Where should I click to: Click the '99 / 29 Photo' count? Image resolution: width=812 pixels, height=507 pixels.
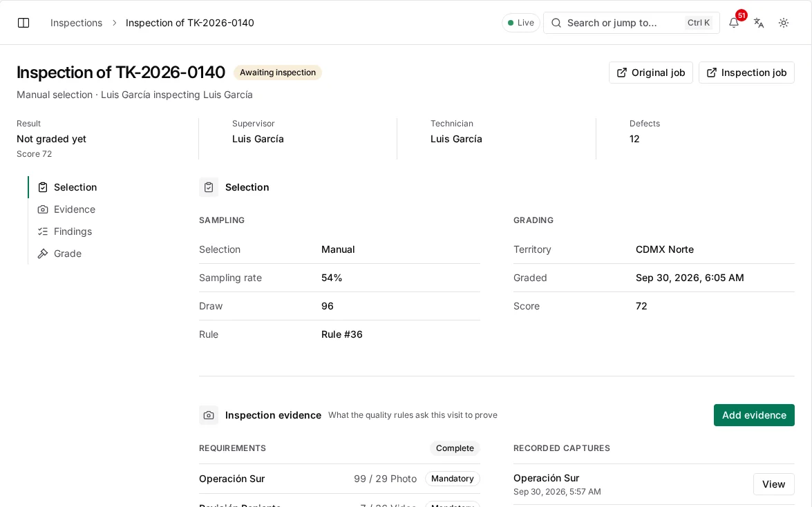coord(386,479)
